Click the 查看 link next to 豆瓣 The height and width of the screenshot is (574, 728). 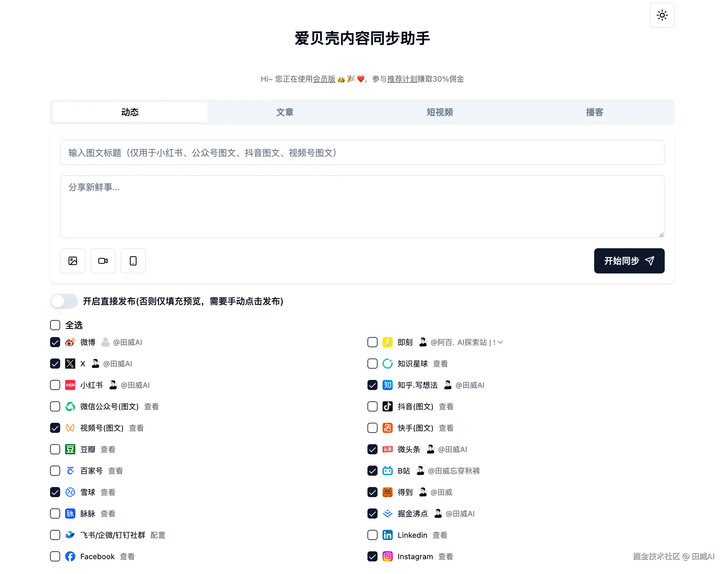click(108, 449)
